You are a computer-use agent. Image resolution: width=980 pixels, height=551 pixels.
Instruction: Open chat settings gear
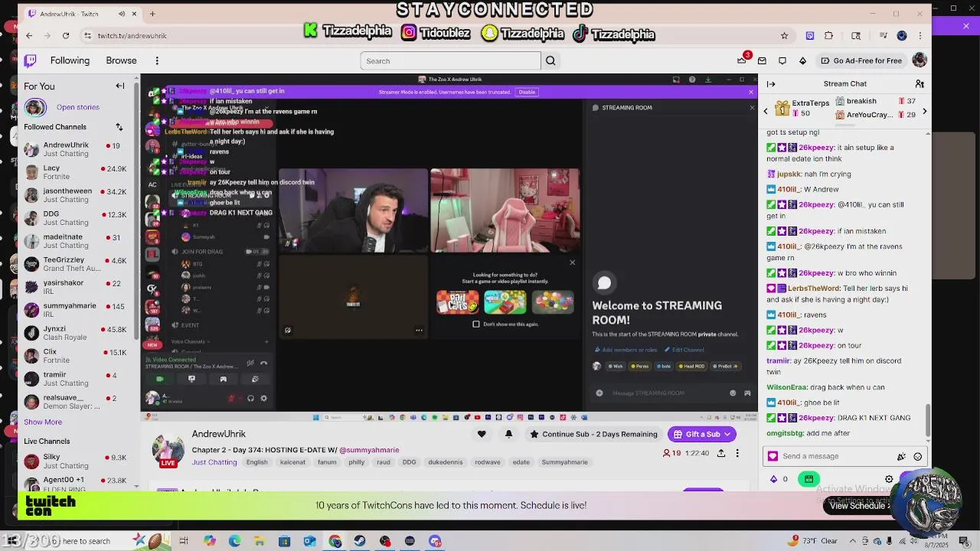(x=889, y=479)
